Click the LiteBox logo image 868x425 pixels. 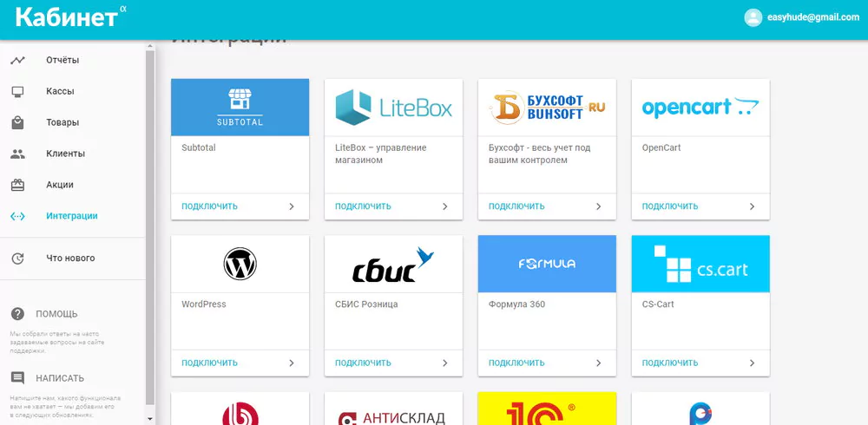393,108
